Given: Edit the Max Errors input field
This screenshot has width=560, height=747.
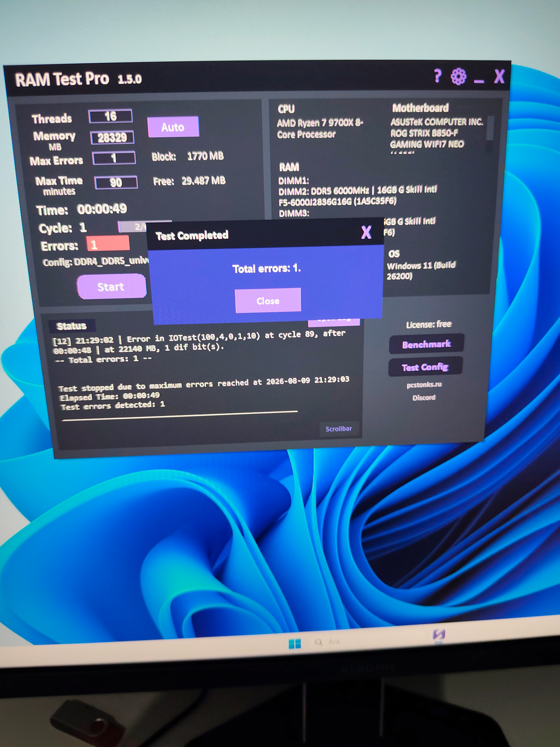Looking at the screenshot, I should click(x=114, y=158).
